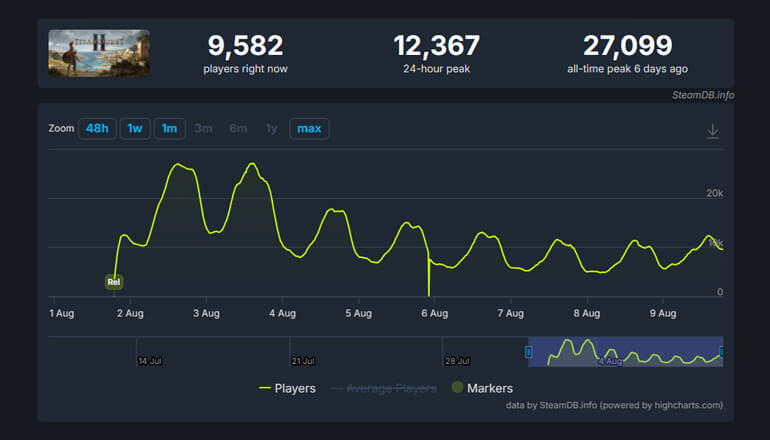Set zoom to 48h
Screen dimensions: 770x440
(97, 129)
